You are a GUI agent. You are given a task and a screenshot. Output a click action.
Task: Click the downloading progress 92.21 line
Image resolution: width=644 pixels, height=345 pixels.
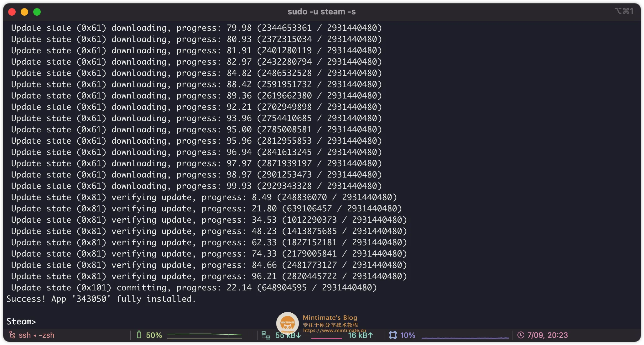pyautogui.click(x=196, y=107)
